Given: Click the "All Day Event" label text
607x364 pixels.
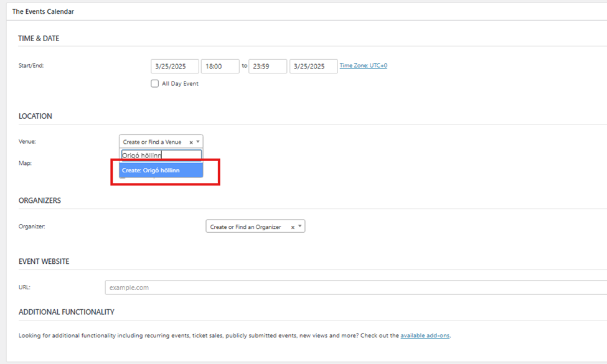Looking at the screenshot, I should click(x=180, y=84).
